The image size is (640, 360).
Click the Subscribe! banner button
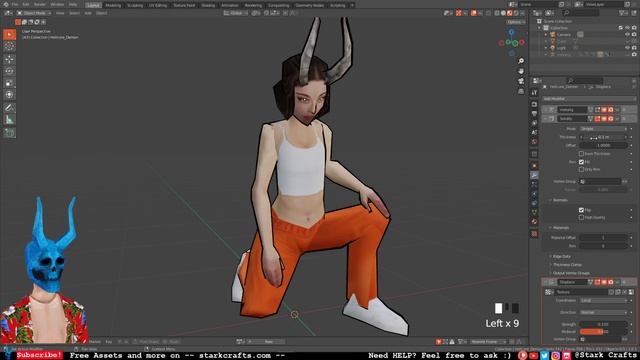[x=39, y=355]
